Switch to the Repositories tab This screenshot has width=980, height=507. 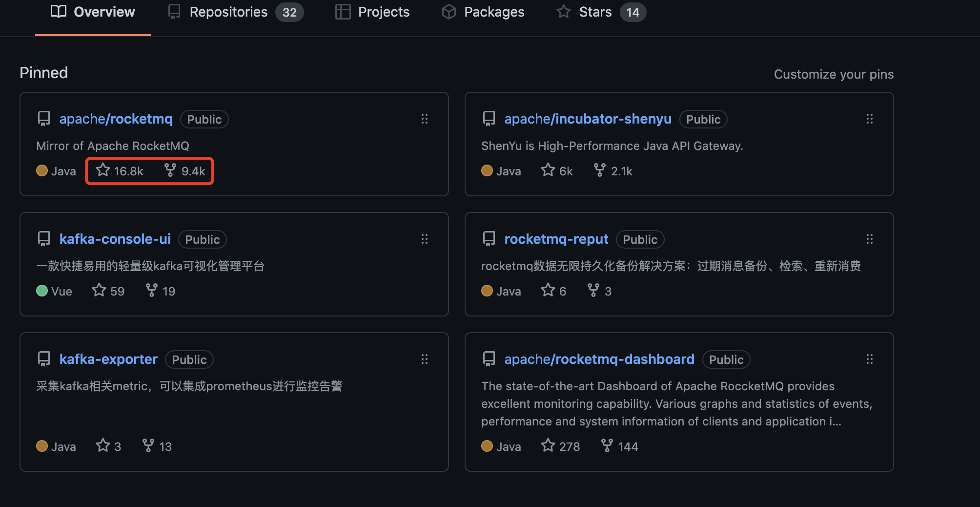(235, 12)
